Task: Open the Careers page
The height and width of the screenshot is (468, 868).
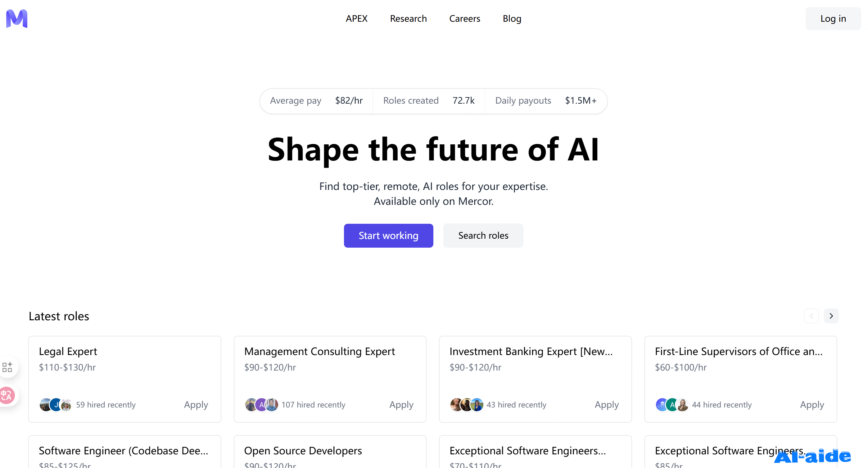Action: tap(465, 19)
